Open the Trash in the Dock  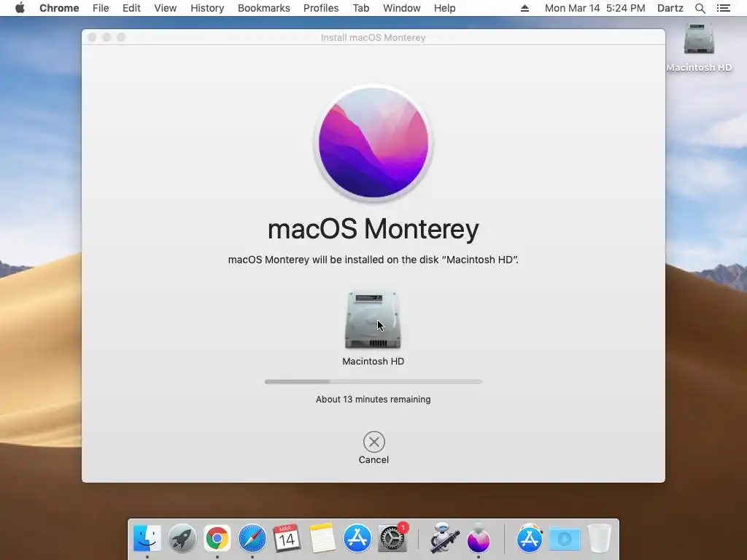[600, 539]
